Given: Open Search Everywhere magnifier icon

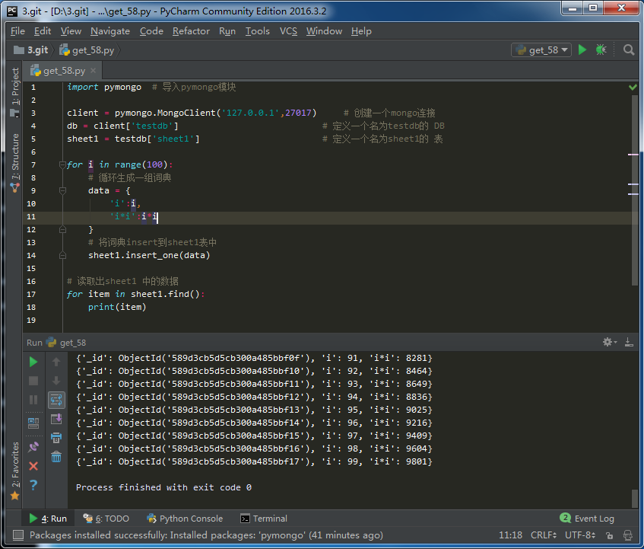Looking at the screenshot, I should click(x=628, y=50).
